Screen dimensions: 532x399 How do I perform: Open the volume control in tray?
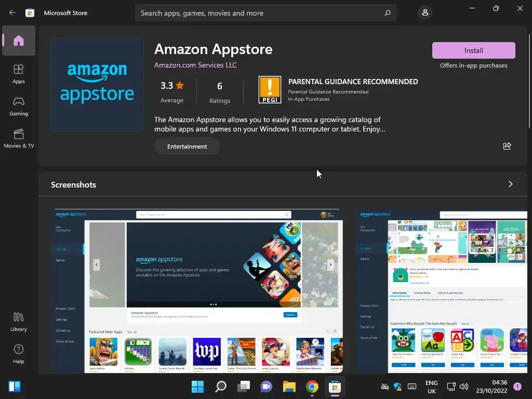pyautogui.click(x=464, y=387)
